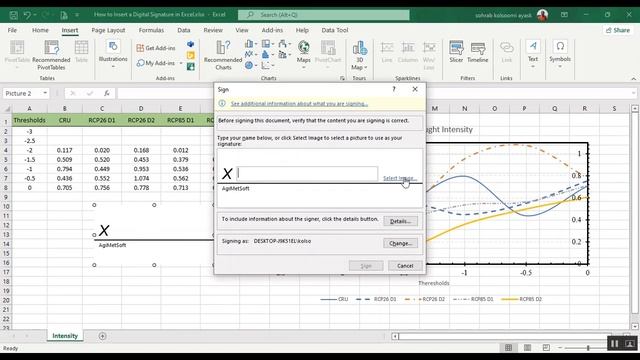This screenshot has width=640, height=360.
Task: Click into the signature name field
Action: tap(307, 173)
